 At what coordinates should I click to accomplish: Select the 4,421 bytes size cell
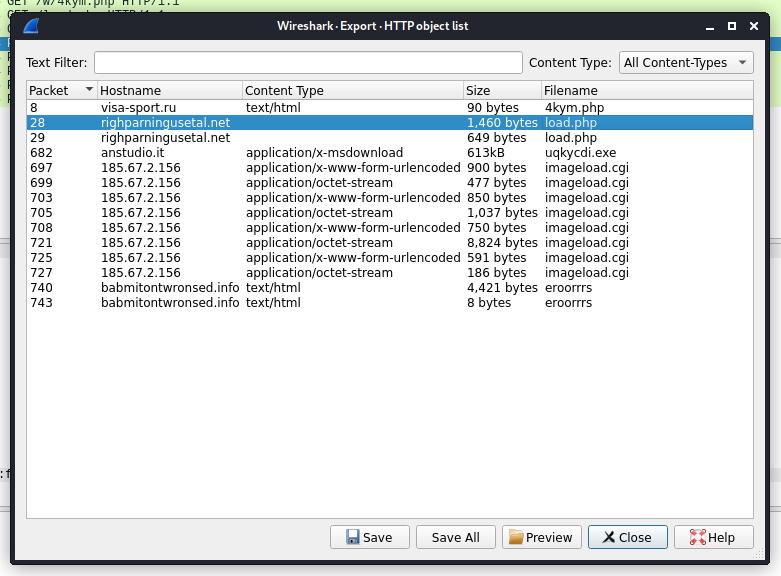click(x=502, y=287)
